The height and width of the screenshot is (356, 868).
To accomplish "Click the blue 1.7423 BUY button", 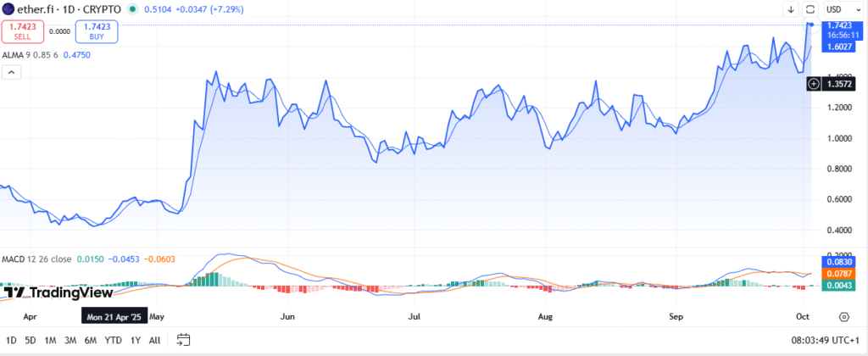I will (97, 31).
